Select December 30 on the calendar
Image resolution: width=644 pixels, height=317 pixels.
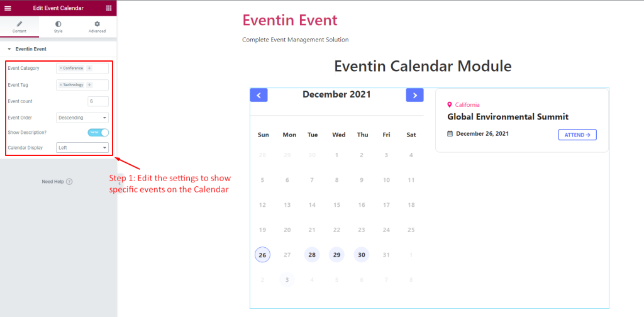(362, 255)
